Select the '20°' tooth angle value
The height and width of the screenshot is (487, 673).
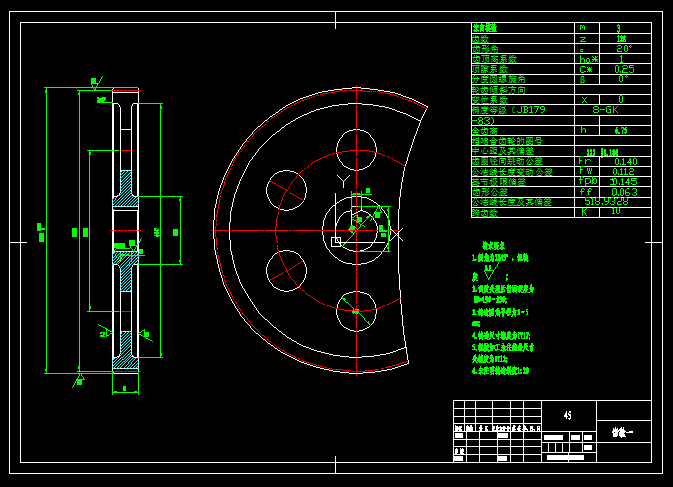click(x=624, y=48)
